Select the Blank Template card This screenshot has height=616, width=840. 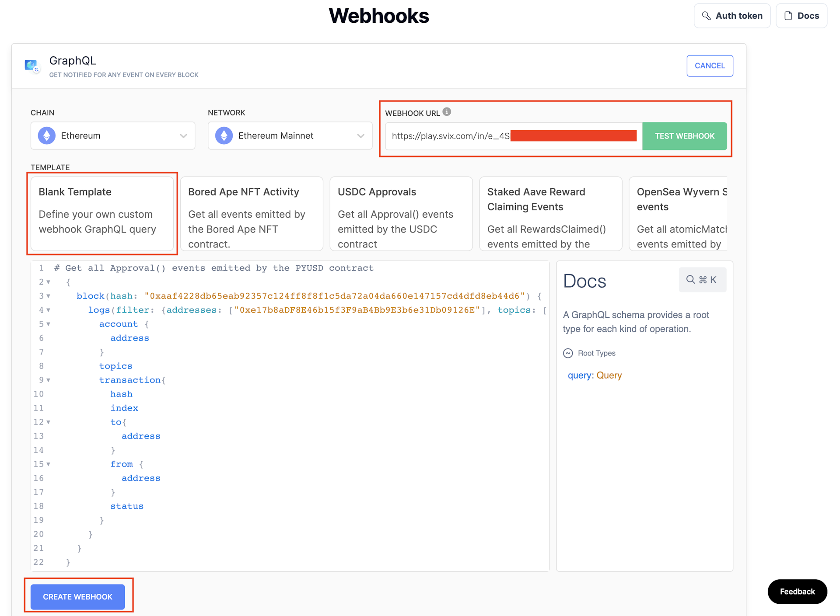[x=102, y=213]
